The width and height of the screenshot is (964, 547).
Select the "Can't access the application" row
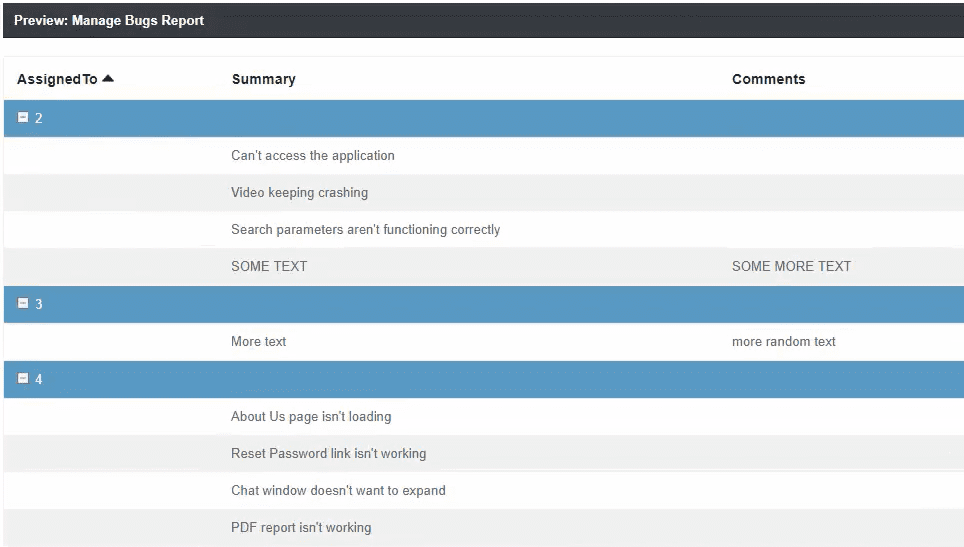click(x=312, y=156)
